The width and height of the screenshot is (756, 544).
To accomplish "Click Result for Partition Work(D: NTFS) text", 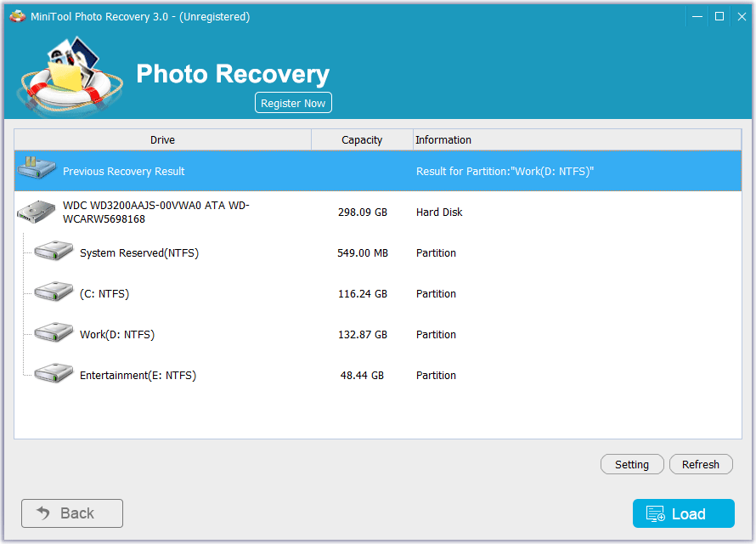I will (505, 171).
